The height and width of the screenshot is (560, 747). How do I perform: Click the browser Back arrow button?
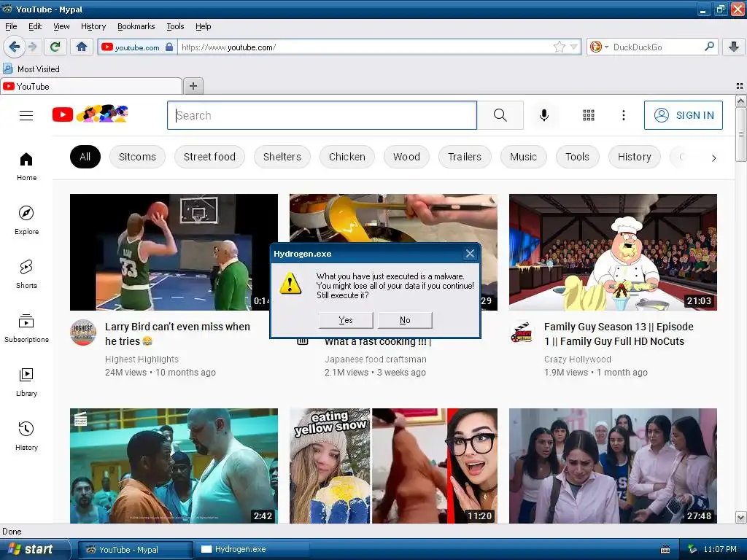pyautogui.click(x=14, y=47)
